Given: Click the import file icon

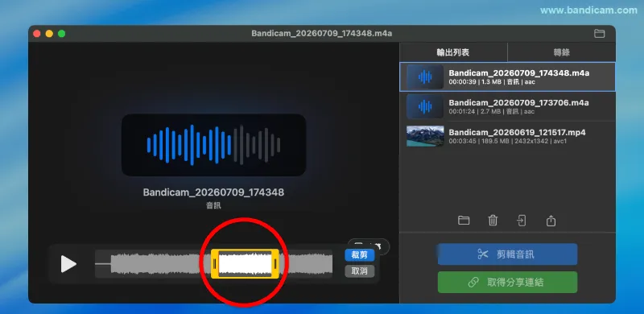Looking at the screenshot, I should tap(521, 221).
